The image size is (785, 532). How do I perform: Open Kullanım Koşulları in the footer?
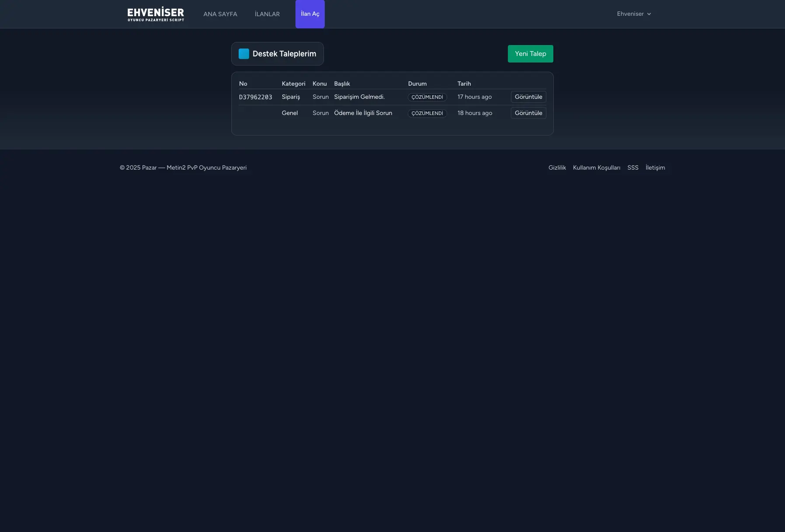pyautogui.click(x=596, y=168)
